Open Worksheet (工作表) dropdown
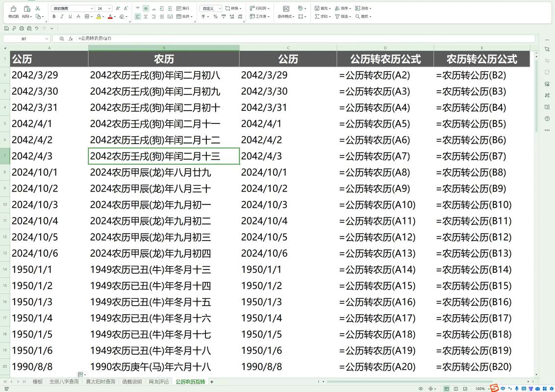Viewport: 555px width, 392px height. pyautogui.click(x=259, y=16)
